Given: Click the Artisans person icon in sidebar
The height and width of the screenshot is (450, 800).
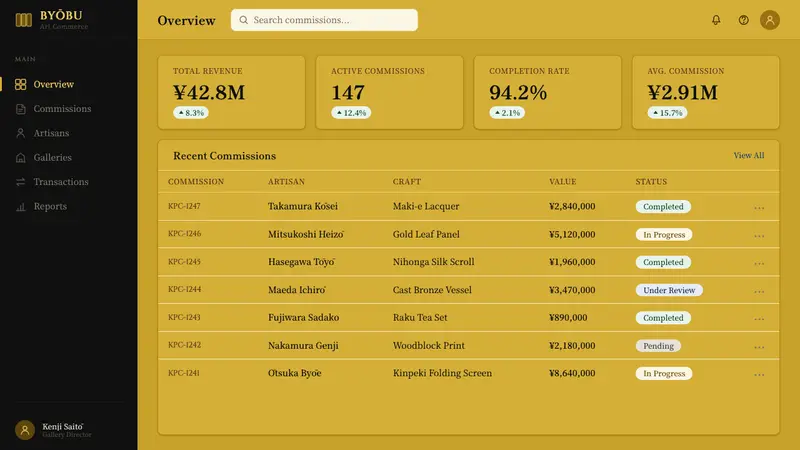Looking at the screenshot, I should [x=20, y=133].
